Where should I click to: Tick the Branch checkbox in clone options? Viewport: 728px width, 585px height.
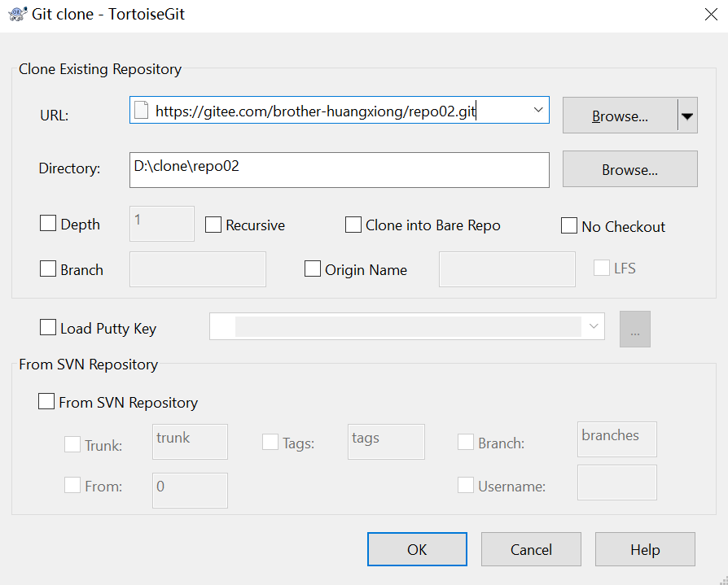[x=48, y=268]
